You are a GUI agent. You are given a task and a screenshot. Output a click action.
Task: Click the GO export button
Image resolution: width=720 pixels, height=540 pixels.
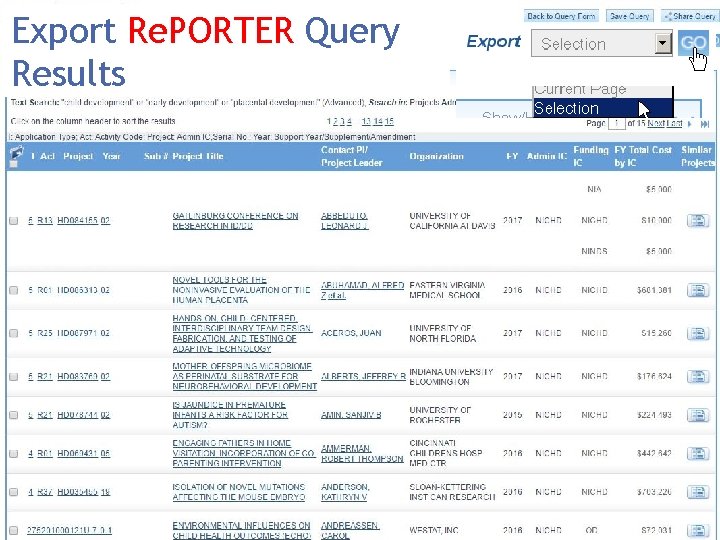[693, 43]
